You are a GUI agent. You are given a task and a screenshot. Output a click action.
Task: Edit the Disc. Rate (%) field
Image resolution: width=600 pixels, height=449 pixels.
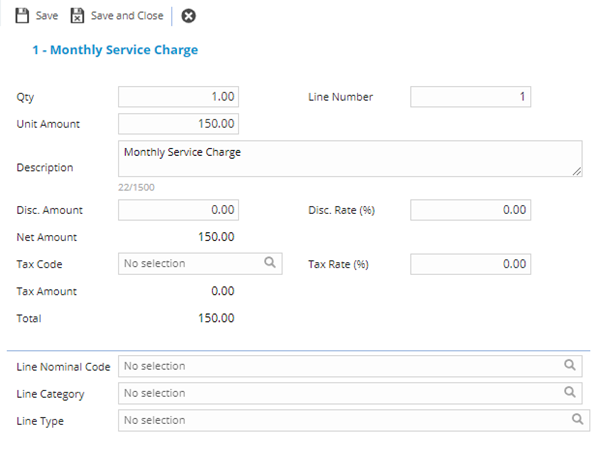coord(470,210)
